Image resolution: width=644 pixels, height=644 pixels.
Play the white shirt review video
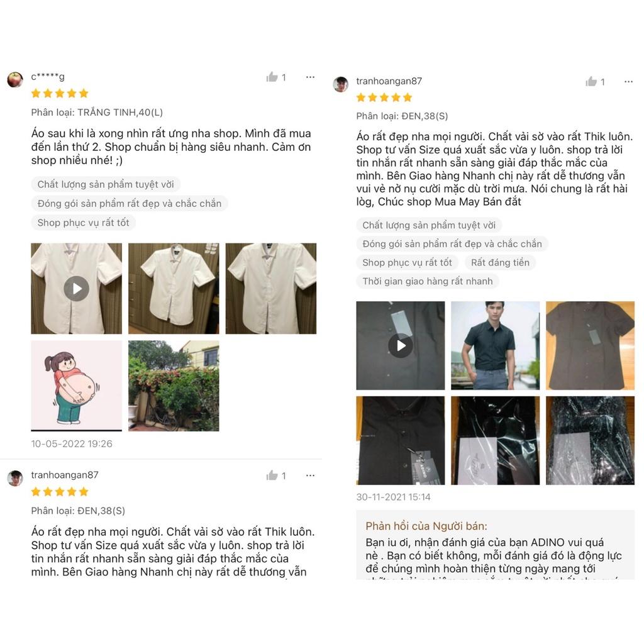pyautogui.click(x=76, y=288)
